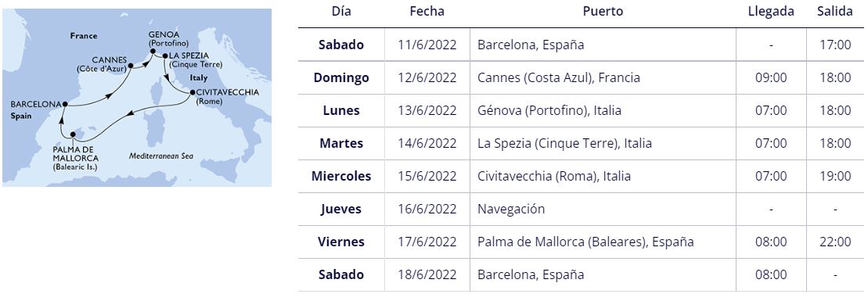Select the Navegación row on Jueves
Screen dimensions: 868x301
(x=582, y=210)
